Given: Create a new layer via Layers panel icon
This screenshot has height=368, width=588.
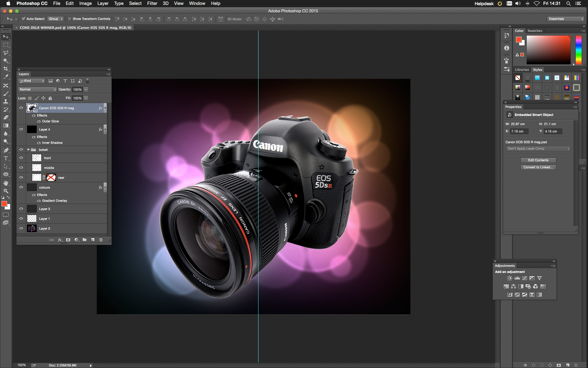Looking at the screenshot, I should (93, 240).
